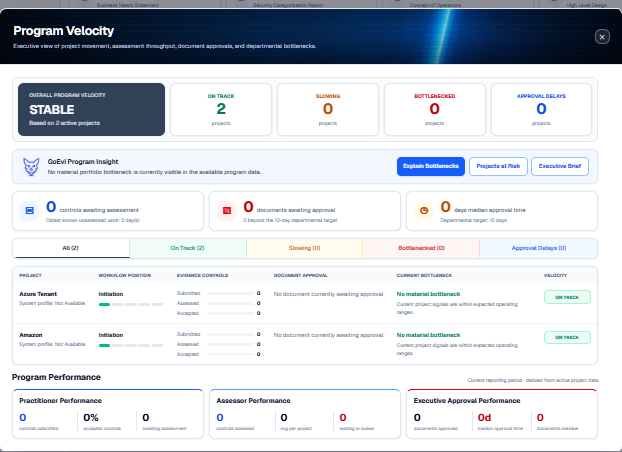Click the VELOCITY column header
This screenshot has width=622, height=452.
pos(555,275)
